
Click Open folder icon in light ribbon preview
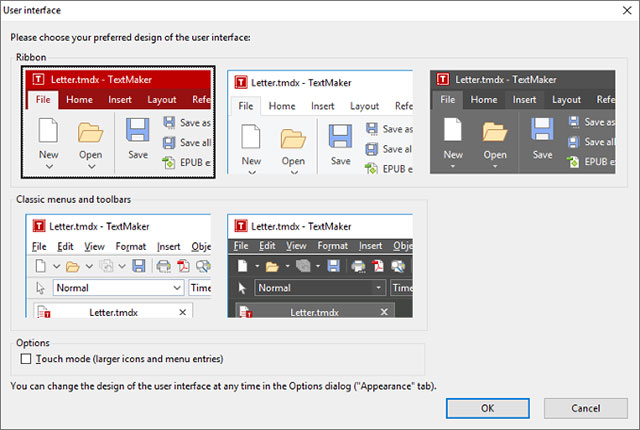coord(293,138)
